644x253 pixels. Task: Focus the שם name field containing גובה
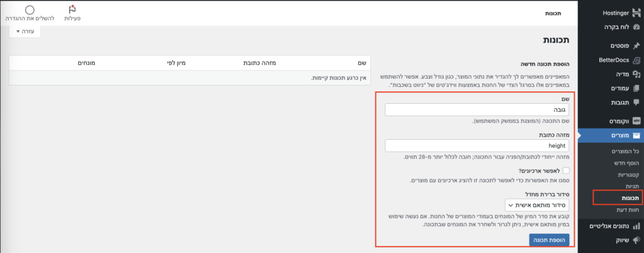[477, 110]
